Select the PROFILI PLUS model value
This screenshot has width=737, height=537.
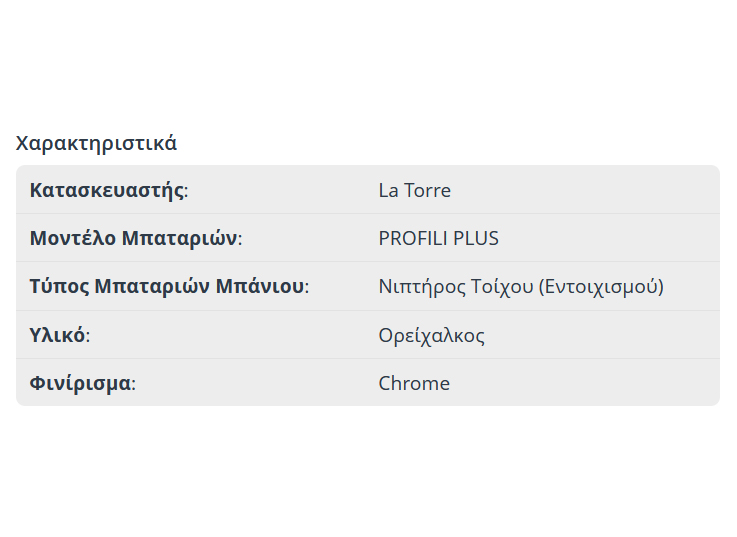coord(438,239)
